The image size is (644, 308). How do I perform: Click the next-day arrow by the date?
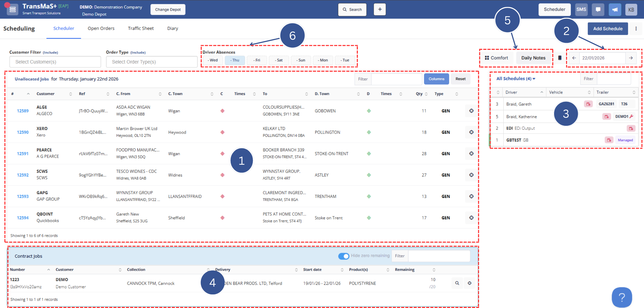[631, 58]
